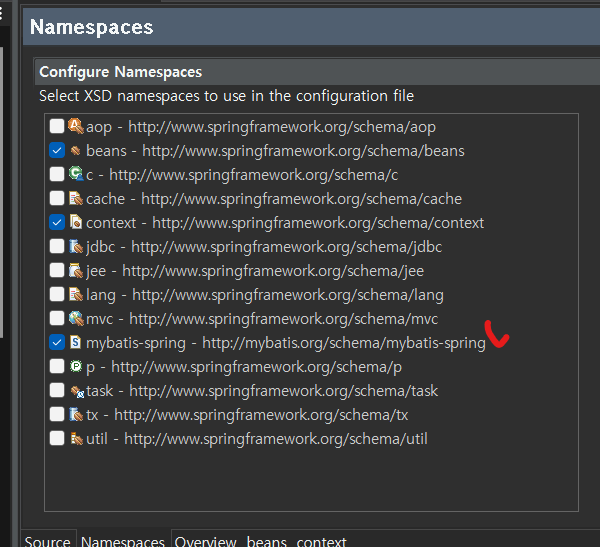
Task: Click the cache namespace icon
Action: [x=76, y=198]
